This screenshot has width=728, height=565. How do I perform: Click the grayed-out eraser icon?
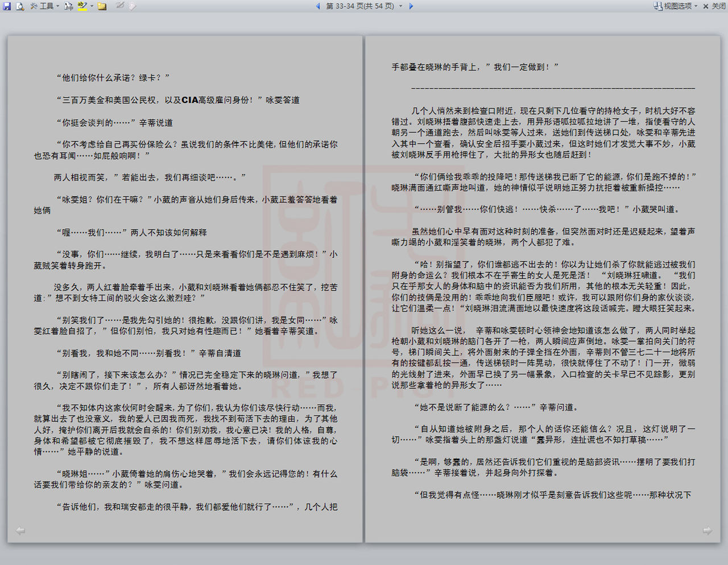coord(132,6)
